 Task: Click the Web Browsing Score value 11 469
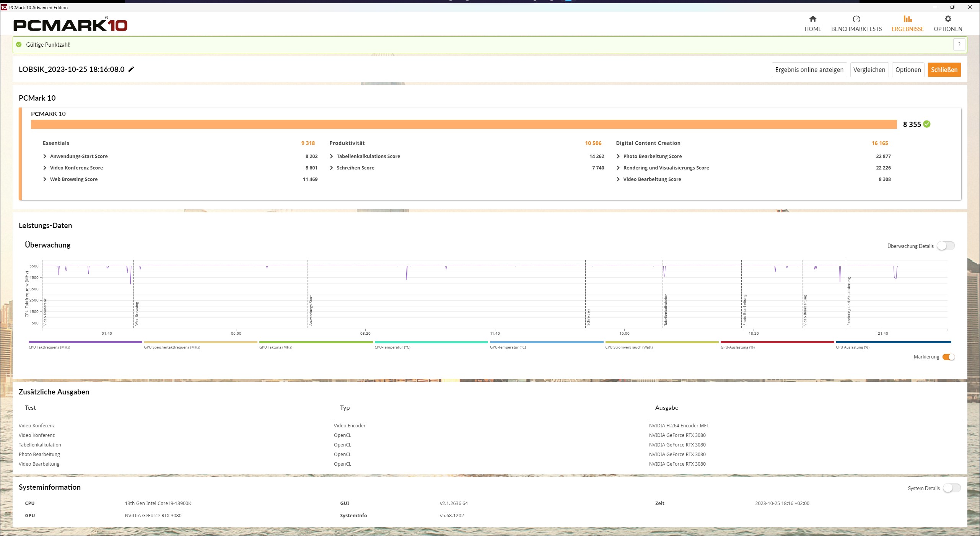[310, 179]
